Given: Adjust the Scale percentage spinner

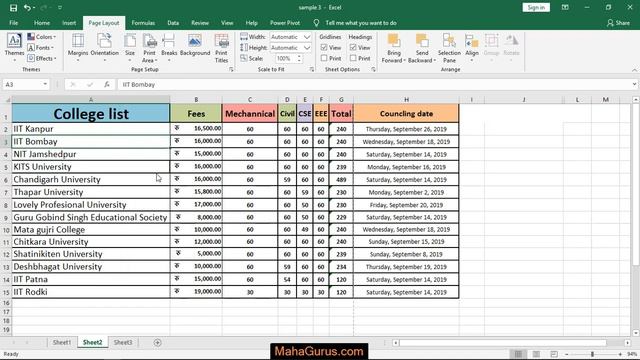Looking at the screenshot, I should tap(299, 58).
